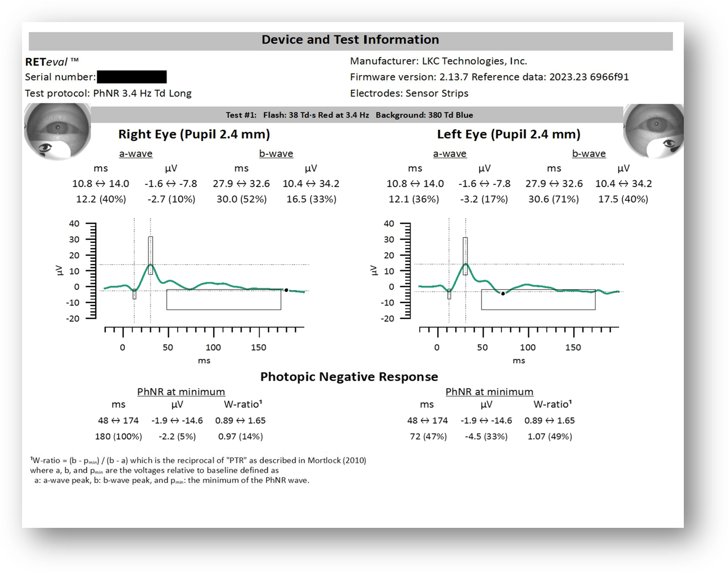Select the redacted serial number box
The height and width of the screenshot is (572, 728).
(x=132, y=77)
